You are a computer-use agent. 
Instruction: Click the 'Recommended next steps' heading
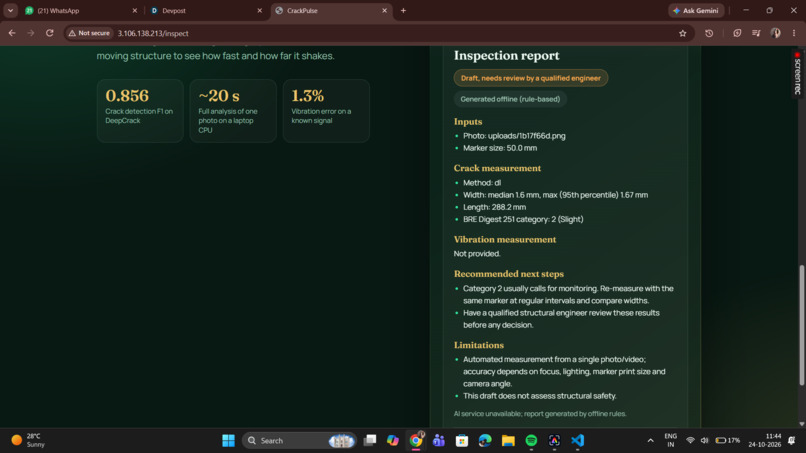508,274
